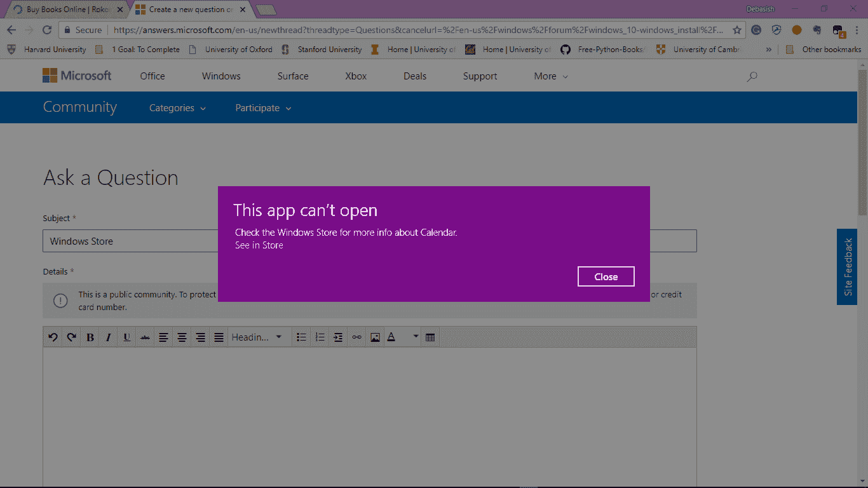Align text right in editor
The image size is (868, 488).
pyautogui.click(x=200, y=337)
